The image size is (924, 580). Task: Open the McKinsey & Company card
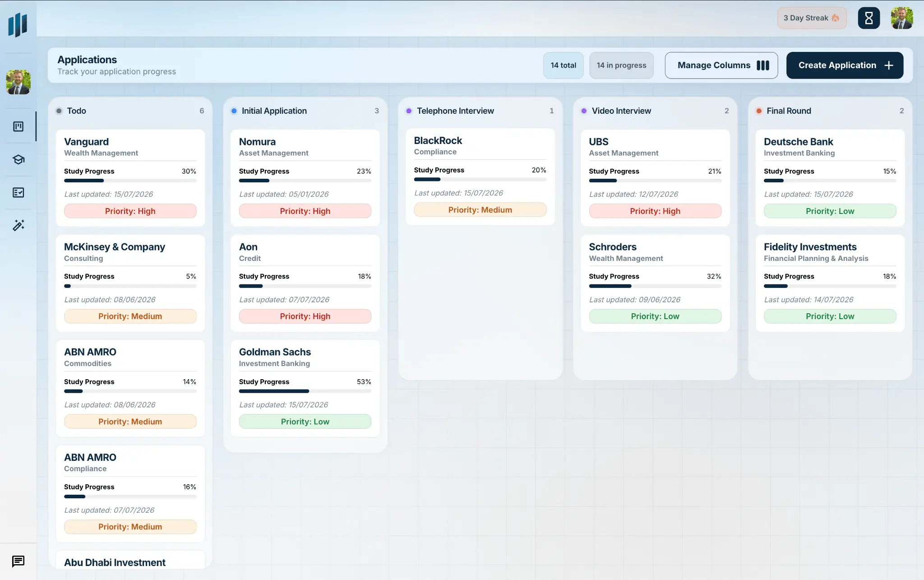point(130,283)
